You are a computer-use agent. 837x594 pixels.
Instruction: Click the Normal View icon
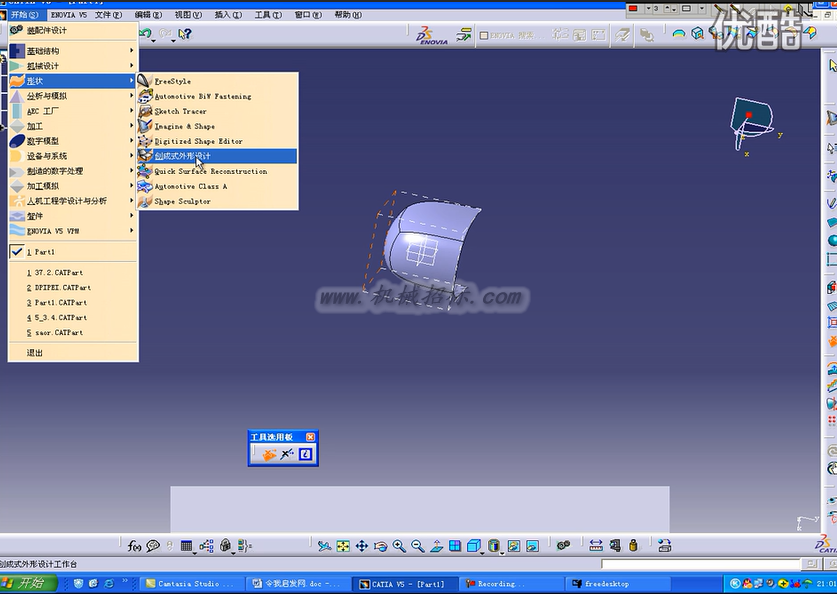click(x=436, y=545)
